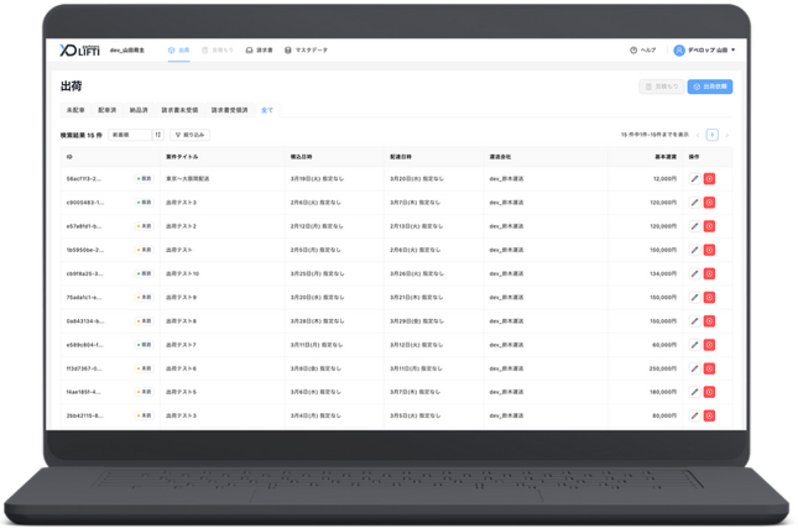Click the 検索結果 15 件 result count
Image resolution: width=798 pixels, height=532 pixels.
[81, 135]
